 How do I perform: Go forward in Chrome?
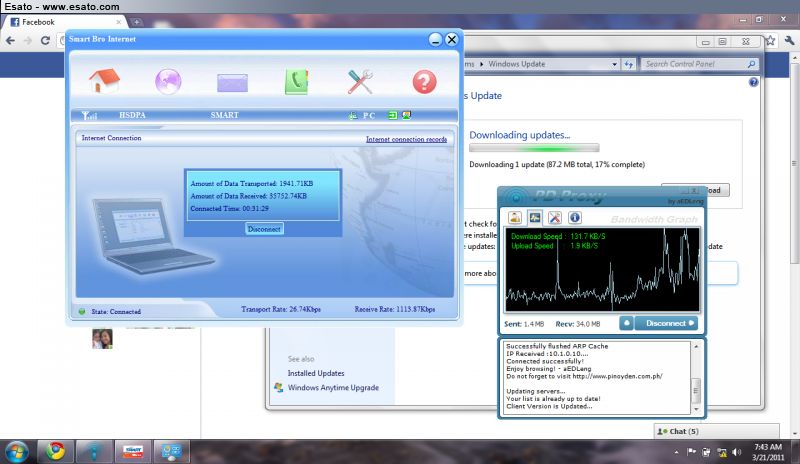pyautogui.click(x=28, y=41)
